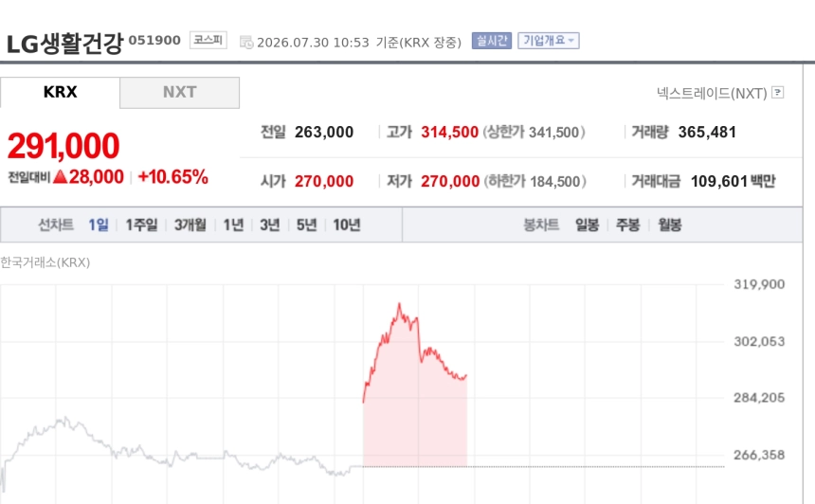Choose the 5년 chart period
815x504 pixels.
click(x=307, y=225)
